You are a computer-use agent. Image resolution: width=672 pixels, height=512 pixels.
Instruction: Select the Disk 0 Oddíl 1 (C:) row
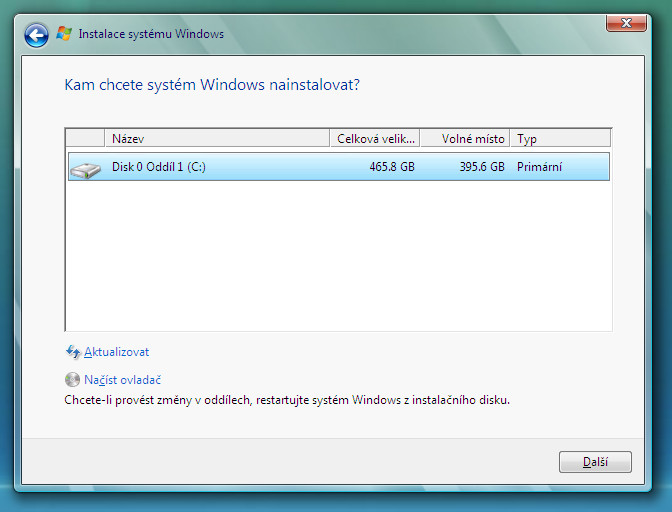pyautogui.click(x=339, y=167)
